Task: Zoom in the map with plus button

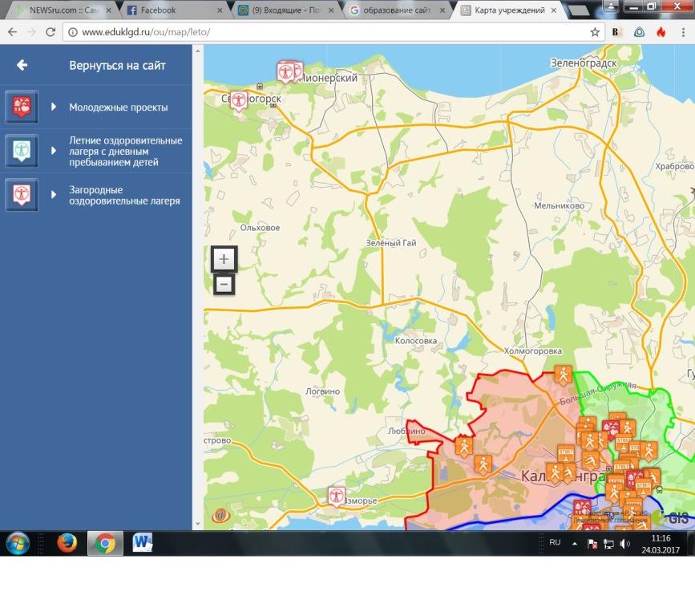Action: (x=224, y=259)
